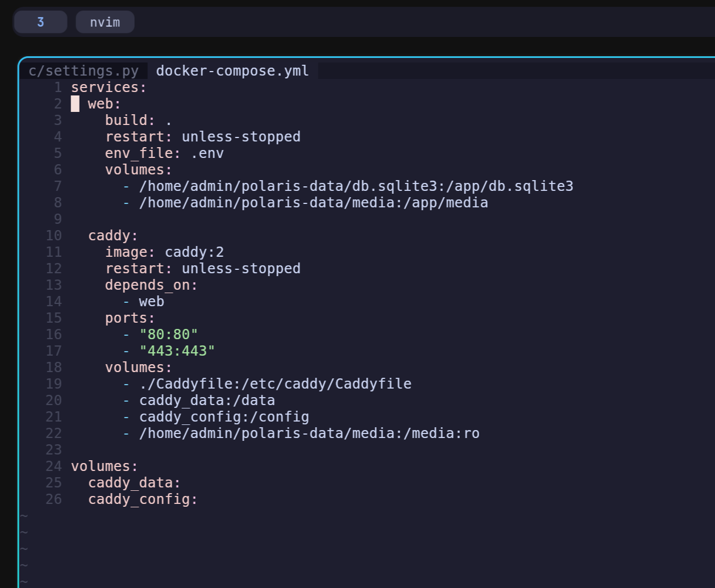Click the "443:443" port string
715x588 pixels.
177,351
